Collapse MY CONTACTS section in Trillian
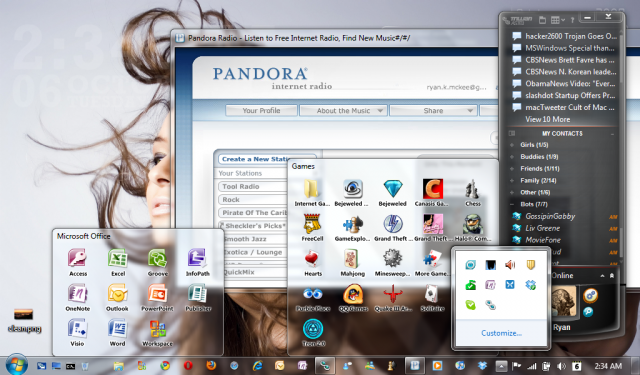640x375 pixels. click(612, 134)
